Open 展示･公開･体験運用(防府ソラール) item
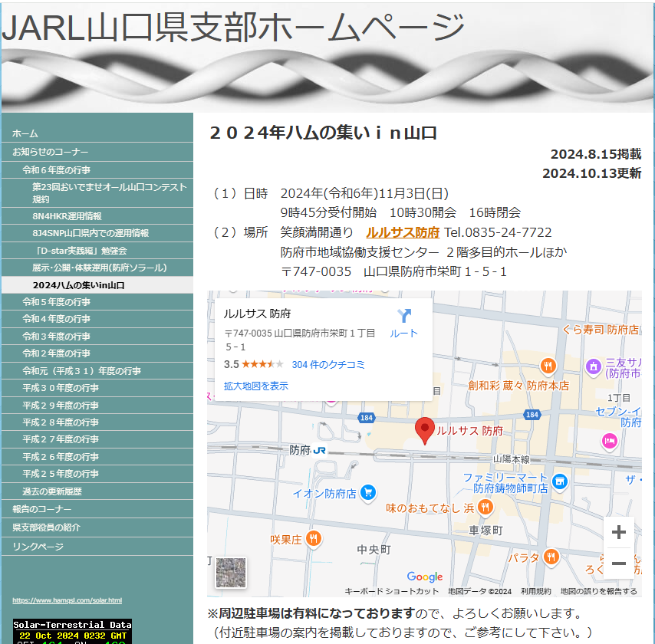The image size is (655, 644). click(97, 268)
